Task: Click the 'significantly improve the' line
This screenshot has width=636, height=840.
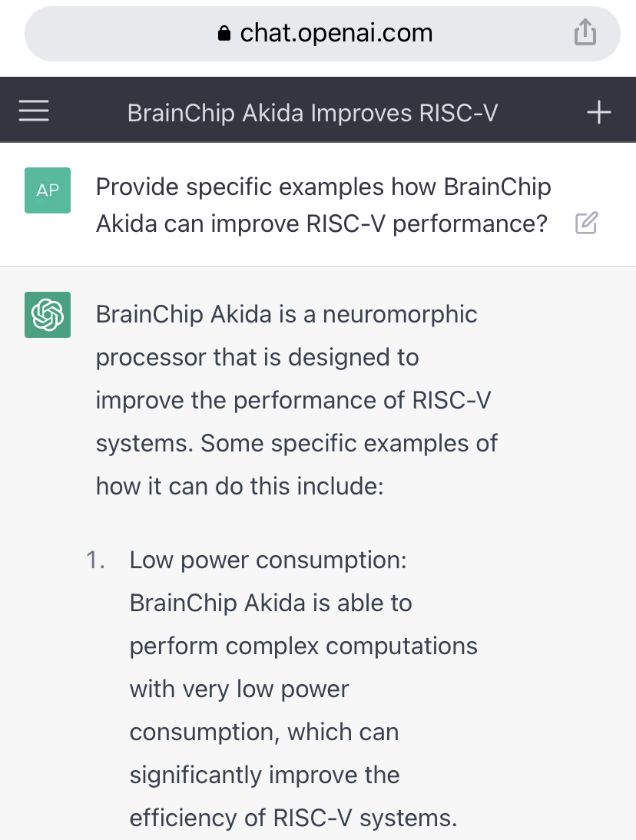Action: [x=264, y=775]
